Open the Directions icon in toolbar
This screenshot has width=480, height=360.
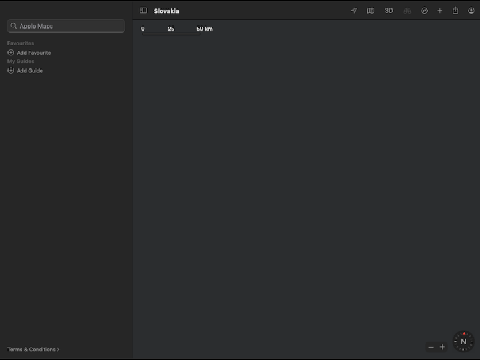(x=424, y=11)
